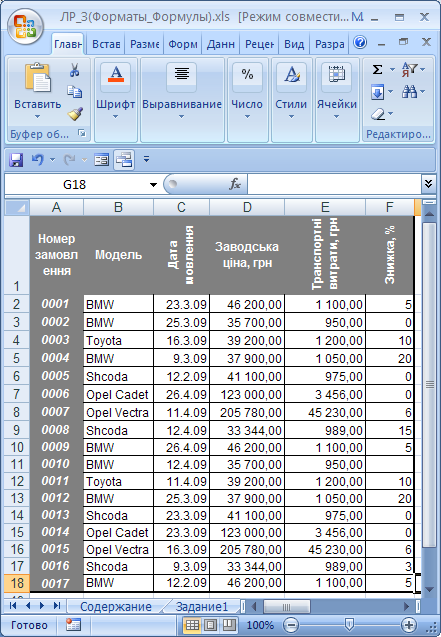Switch to the Содержание sheet tab

tap(116, 607)
